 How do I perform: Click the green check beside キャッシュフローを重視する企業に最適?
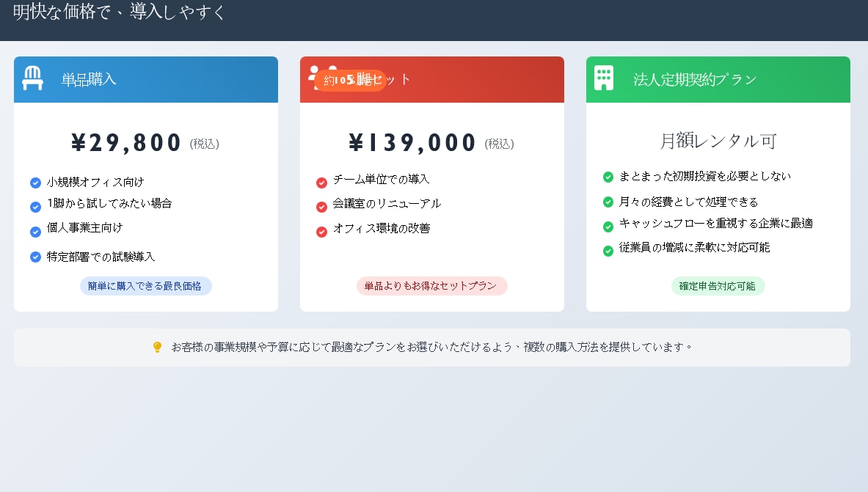pyautogui.click(x=608, y=227)
